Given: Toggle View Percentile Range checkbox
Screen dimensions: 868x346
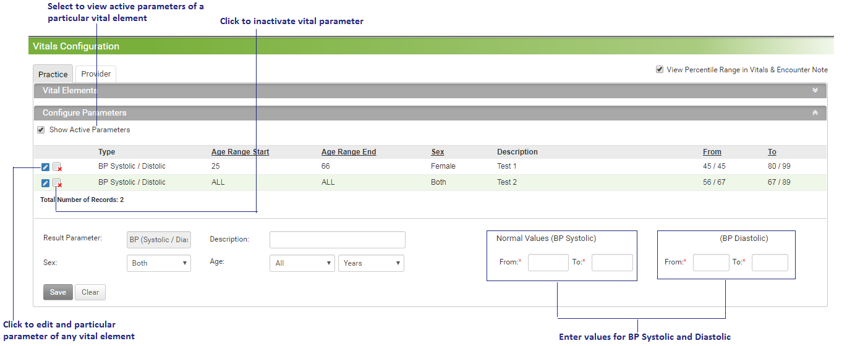Looking at the screenshot, I should [660, 70].
